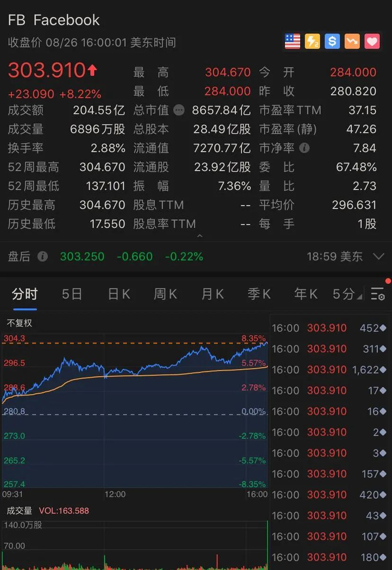Tap the 成交量 indicator label
This screenshot has width=392, height=570.
(x=19, y=511)
